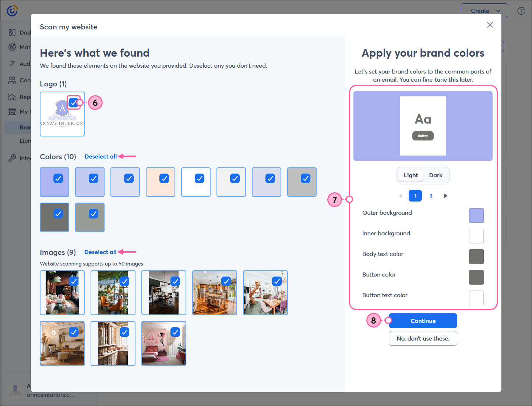532x406 pixels.
Task: Uncheck the peach color swatch
Action: [x=164, y=178]
